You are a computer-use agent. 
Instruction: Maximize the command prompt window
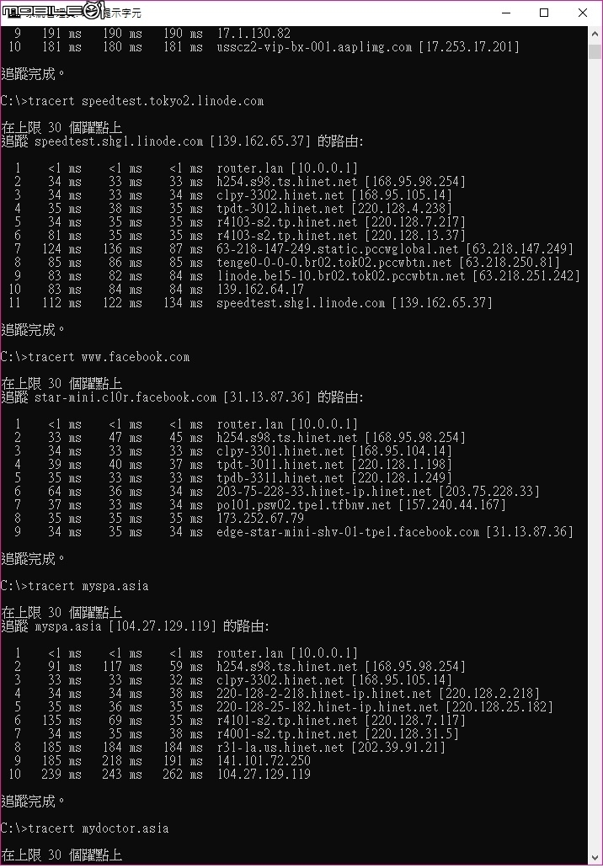(544, 13)
